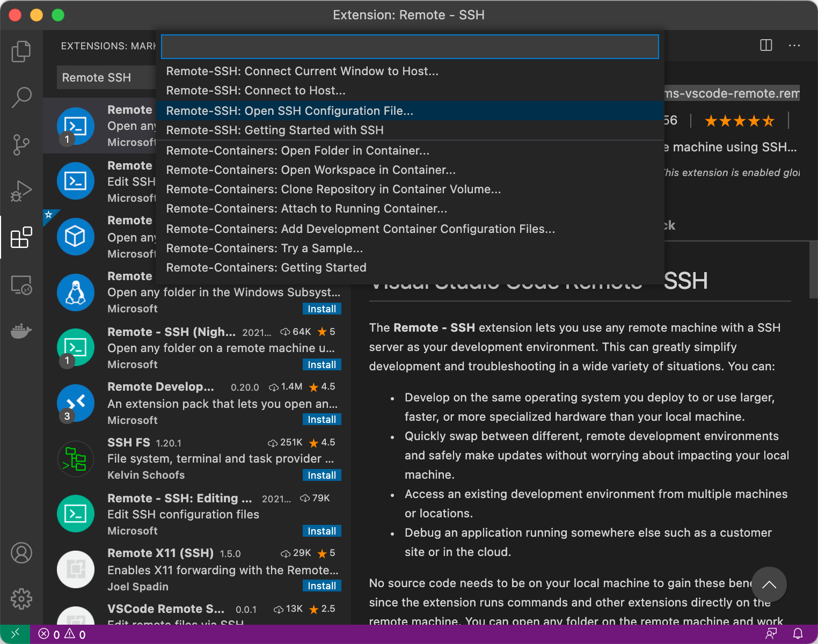Click the editor vertical scrollbar thumb

point(813,269)
